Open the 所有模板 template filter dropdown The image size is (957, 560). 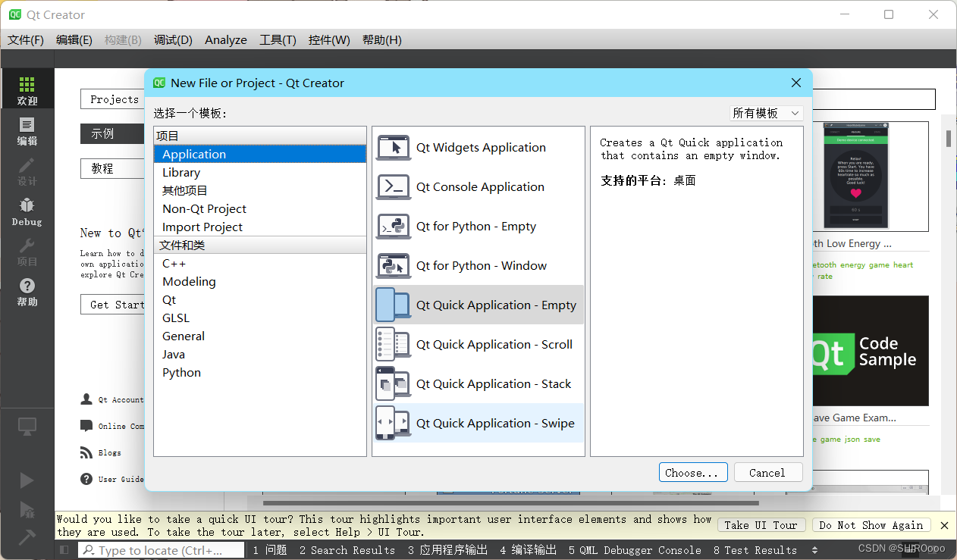766,113
